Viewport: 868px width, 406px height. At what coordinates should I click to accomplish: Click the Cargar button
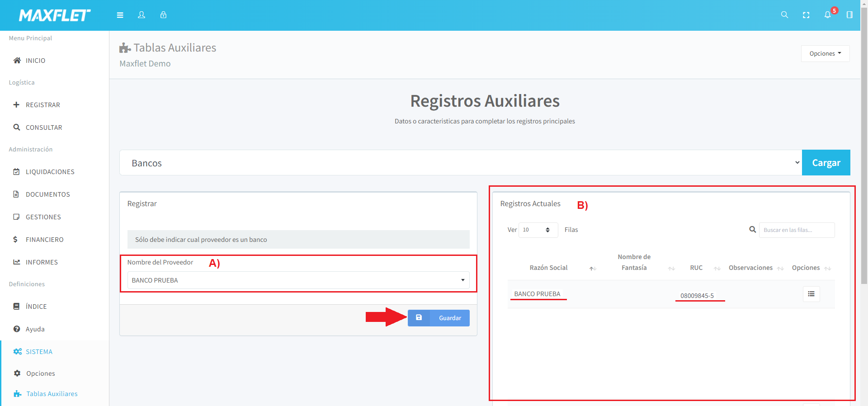point(826,163)
